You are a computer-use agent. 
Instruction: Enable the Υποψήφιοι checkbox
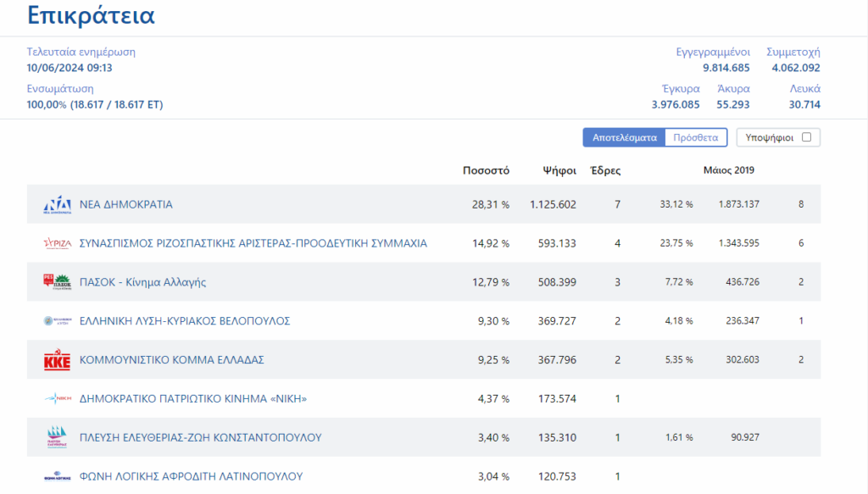point(806,137)
